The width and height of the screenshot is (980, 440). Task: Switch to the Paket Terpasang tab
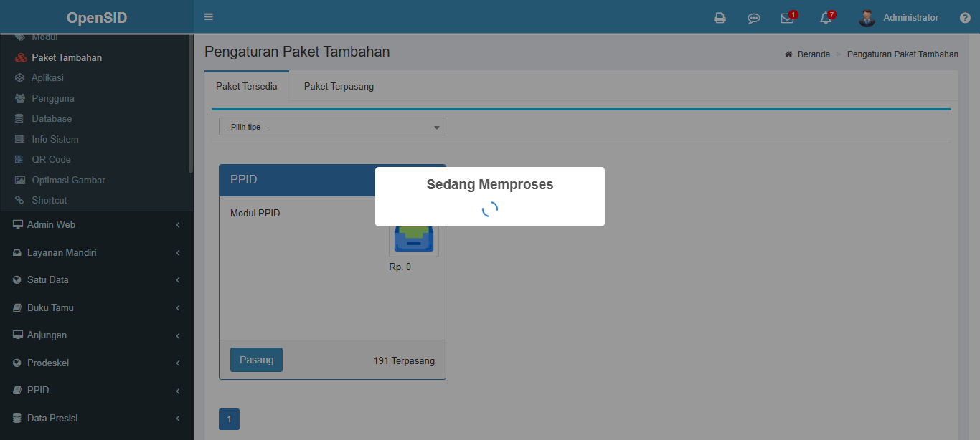[x=339, y=86]
